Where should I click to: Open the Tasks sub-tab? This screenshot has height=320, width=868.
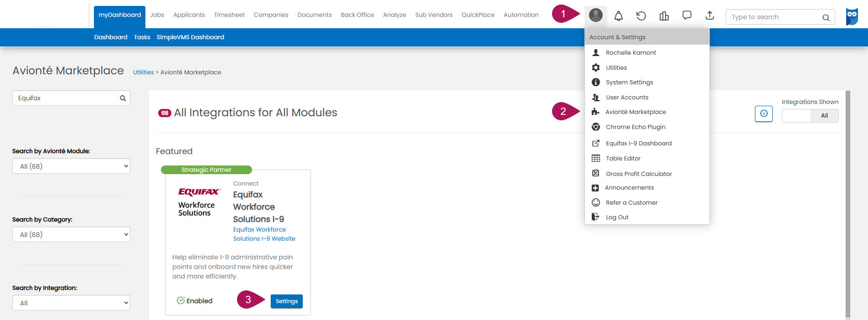coord(142,37)
